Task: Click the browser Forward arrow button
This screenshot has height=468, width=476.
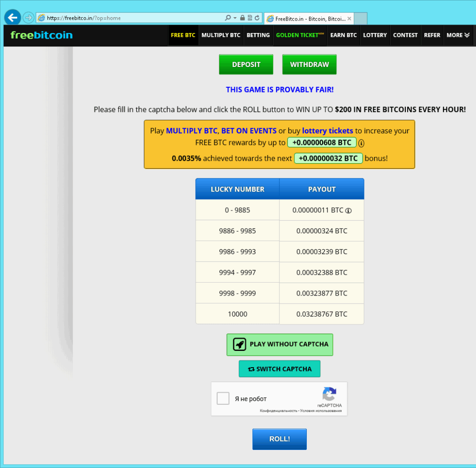Action: tap(28, 18)
